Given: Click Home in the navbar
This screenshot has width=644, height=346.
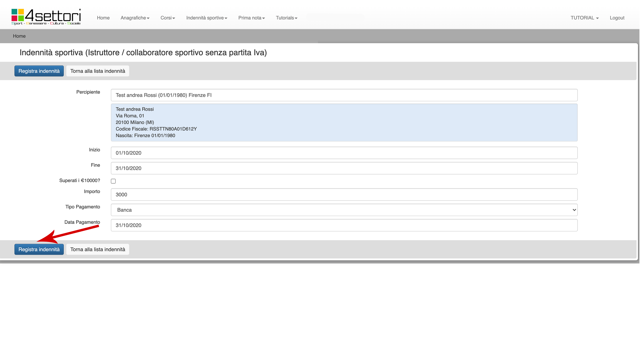Looking at the screenshot, I should [103, 18].
